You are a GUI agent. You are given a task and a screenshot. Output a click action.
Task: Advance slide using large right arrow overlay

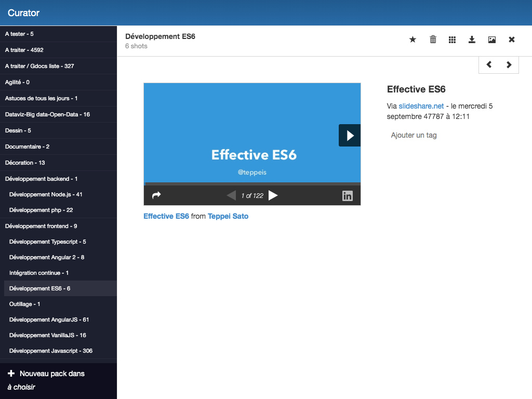pos(350,136)
